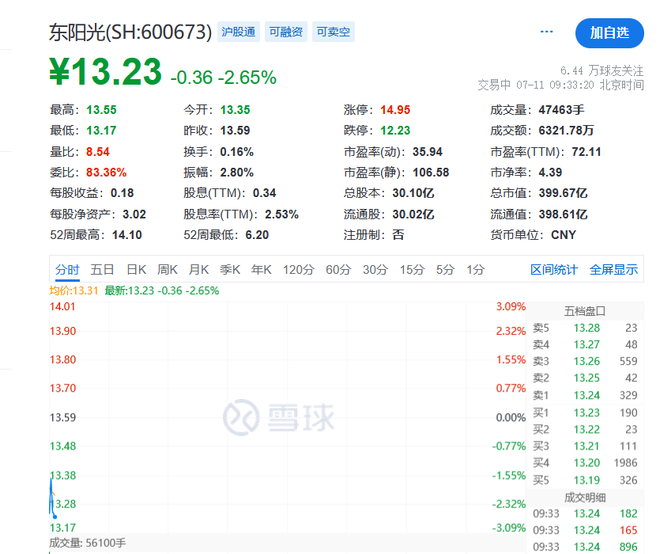Viewport: 660px width, 554px height.
Task: Click the 卖5 row at 13.28
Action: (x=585, y=328)
